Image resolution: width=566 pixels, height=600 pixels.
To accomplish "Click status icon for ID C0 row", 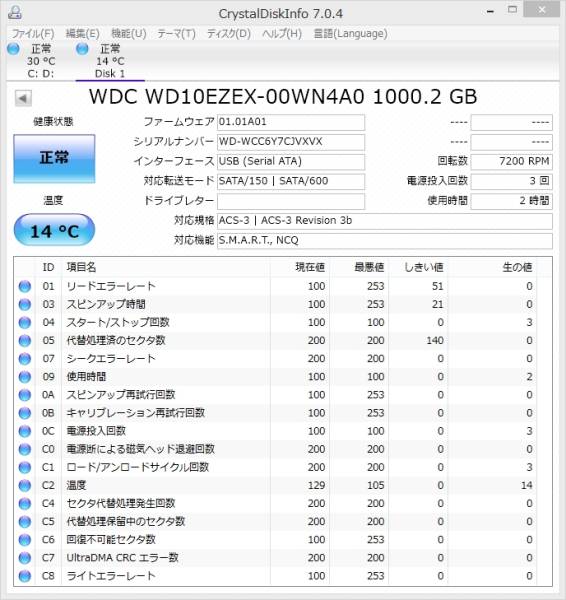I will pos(25,449).
